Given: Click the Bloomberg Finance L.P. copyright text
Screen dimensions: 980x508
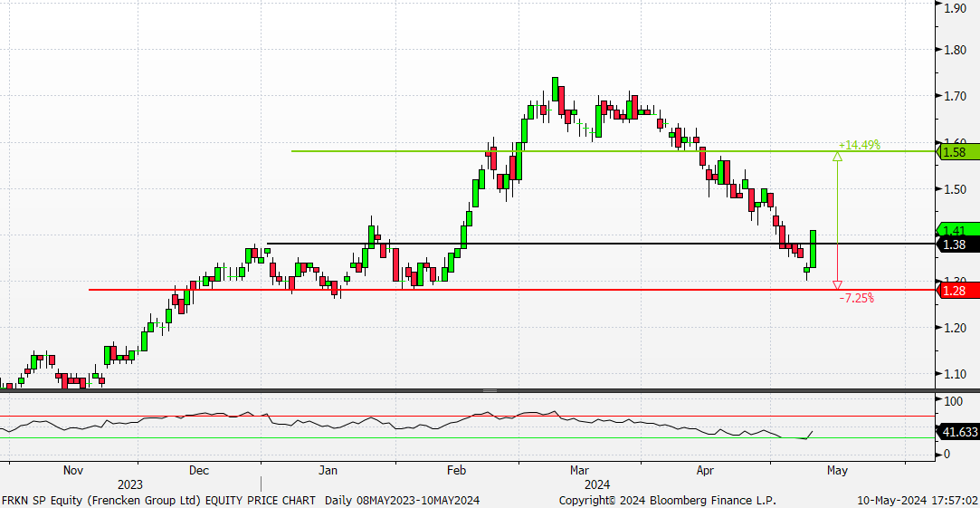Looking at the screenshot, I should pyautogui.click(x=667, y=501).
